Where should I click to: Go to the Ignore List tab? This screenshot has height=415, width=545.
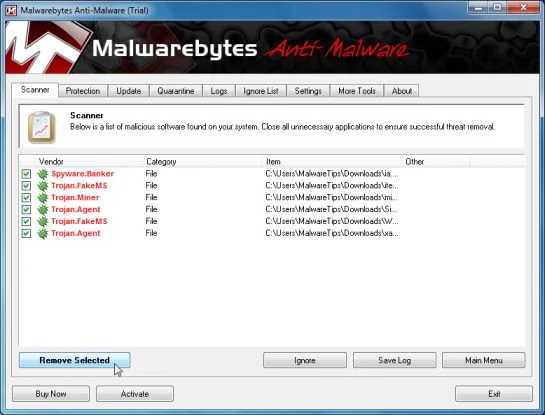click(x=261, y=91)
